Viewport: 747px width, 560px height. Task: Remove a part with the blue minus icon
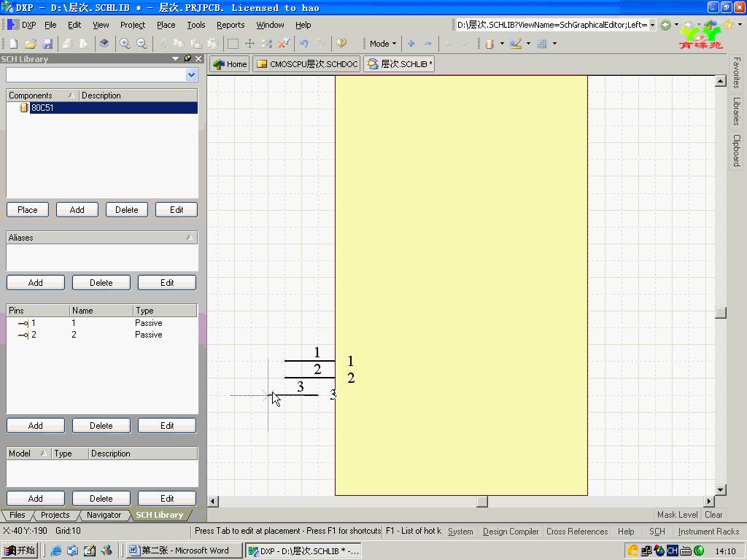427,44
